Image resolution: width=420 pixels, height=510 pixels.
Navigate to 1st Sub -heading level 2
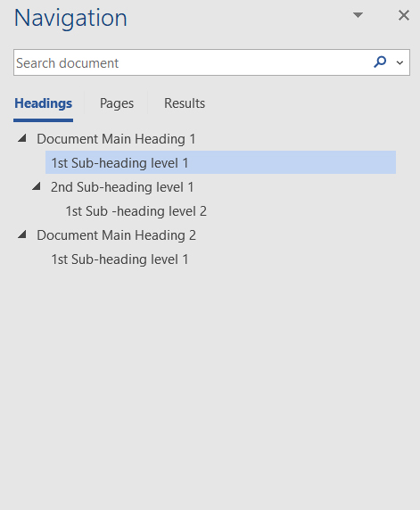pyautogui.click(x=136, y=211)
